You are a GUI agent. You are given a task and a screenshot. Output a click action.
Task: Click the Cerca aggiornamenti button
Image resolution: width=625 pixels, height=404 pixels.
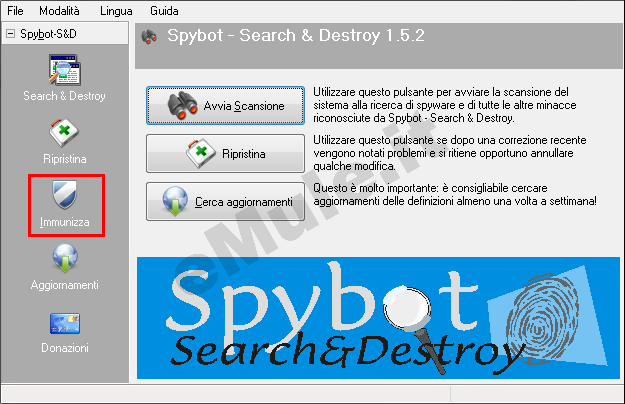pyautogui.click(x=225, y=202)
